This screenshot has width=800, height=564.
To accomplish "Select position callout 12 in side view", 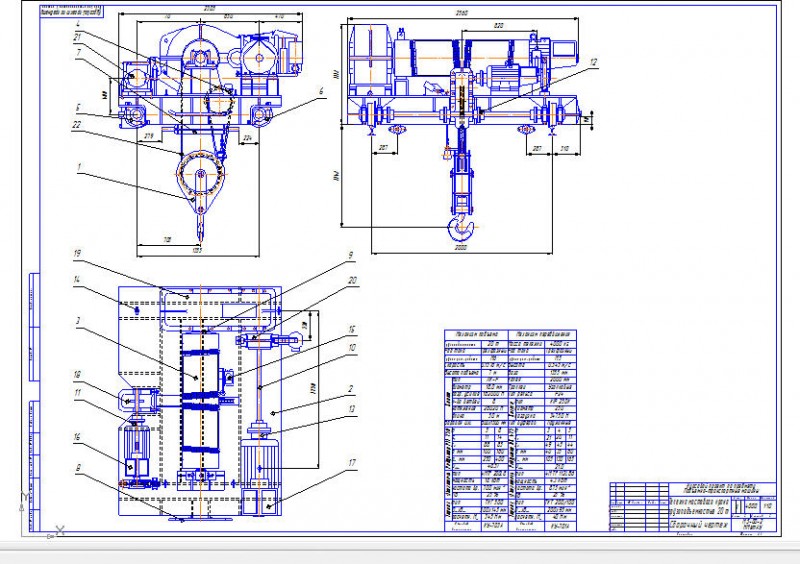I will pyautogui.click(x=593, y=62).
